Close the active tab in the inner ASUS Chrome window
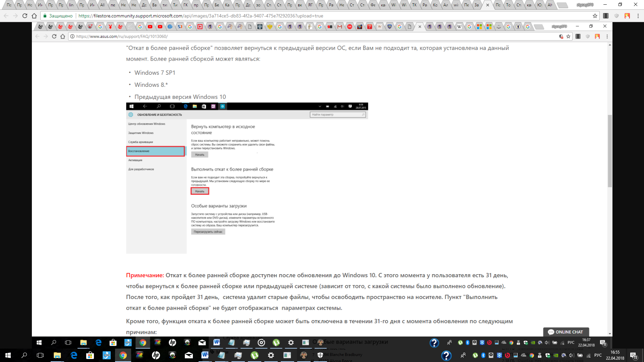This screenshot has height=362, width=644. click(x=420, y=27)
